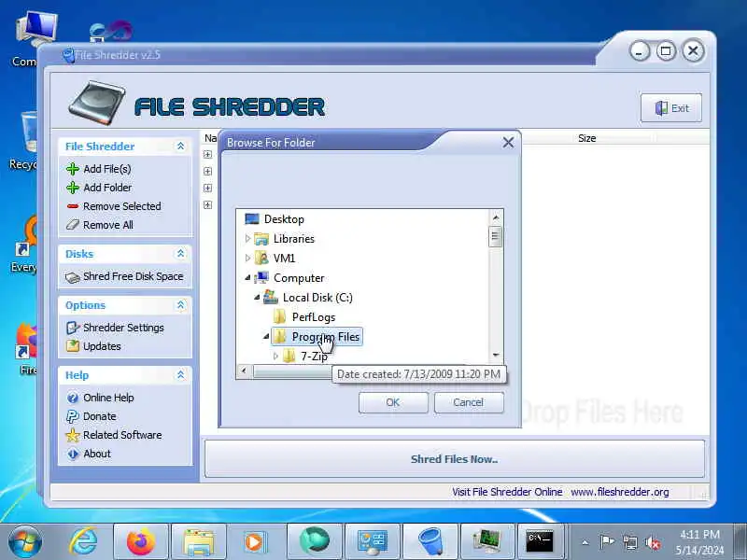Click the Shredder Settings icon
The image size is (747, 560).
click(73, 328)
